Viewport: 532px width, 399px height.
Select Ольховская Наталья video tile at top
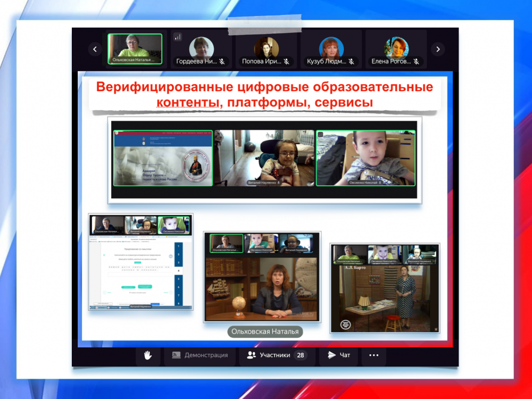click(x=135, y=48)
